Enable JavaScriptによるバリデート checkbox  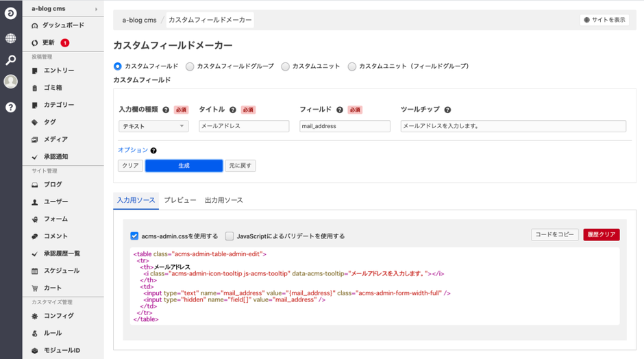tap(230, 236)
